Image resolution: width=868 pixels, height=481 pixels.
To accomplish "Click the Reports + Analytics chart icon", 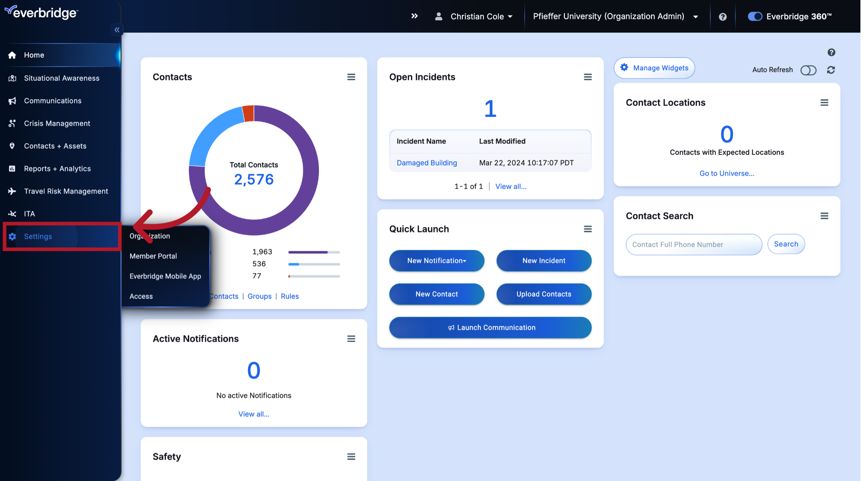I will 12,169.
